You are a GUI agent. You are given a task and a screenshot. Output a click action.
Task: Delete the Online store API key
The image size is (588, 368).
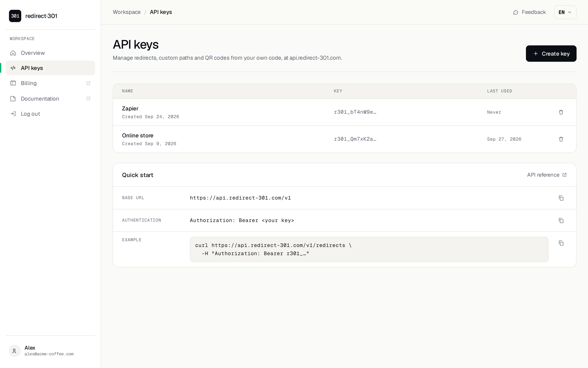click(x=561, y=139)
